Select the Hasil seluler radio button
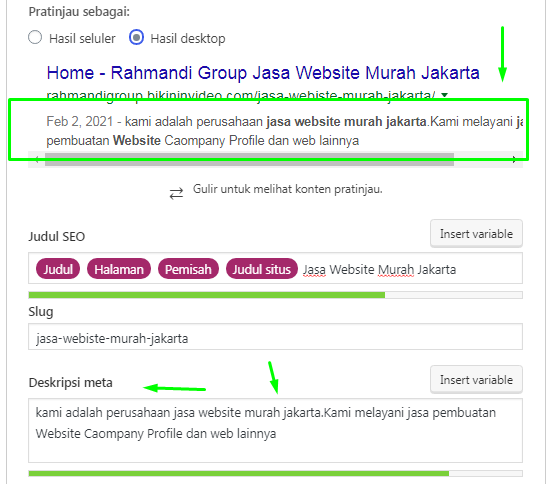The width and height of the screenshot is (549, 484). [35, 37]
